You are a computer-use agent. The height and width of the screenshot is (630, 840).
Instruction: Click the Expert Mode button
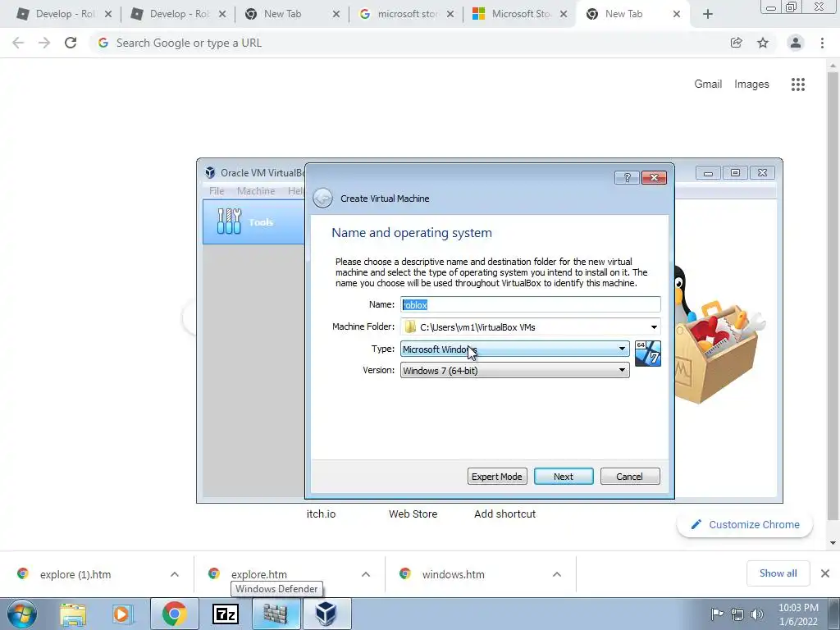(497, 477)
